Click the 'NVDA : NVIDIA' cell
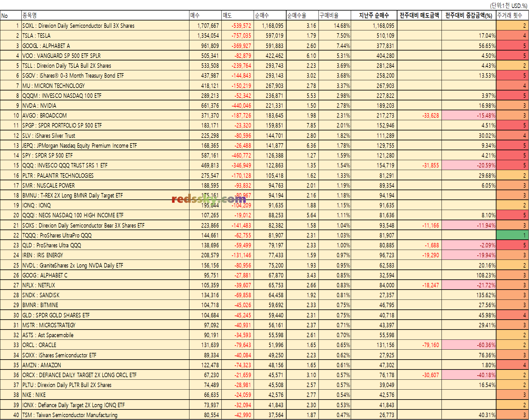 (x=105, y=105)
